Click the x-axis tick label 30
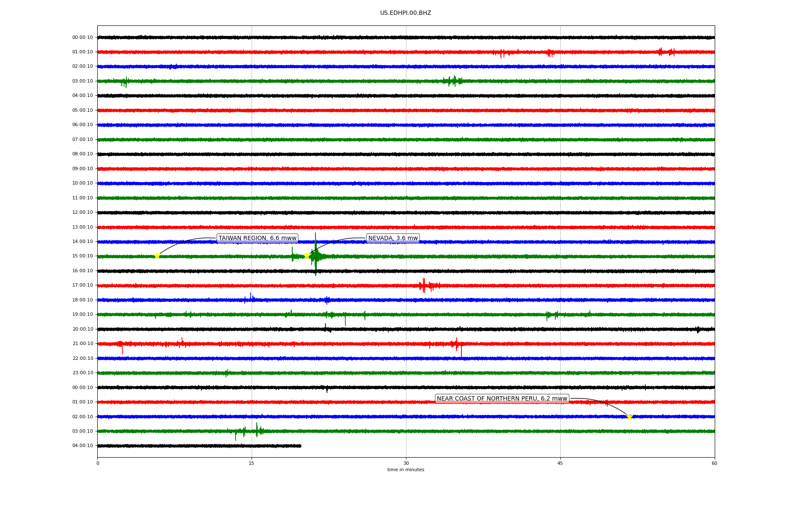This screenshot has width=812, height=508. (406, 463)
